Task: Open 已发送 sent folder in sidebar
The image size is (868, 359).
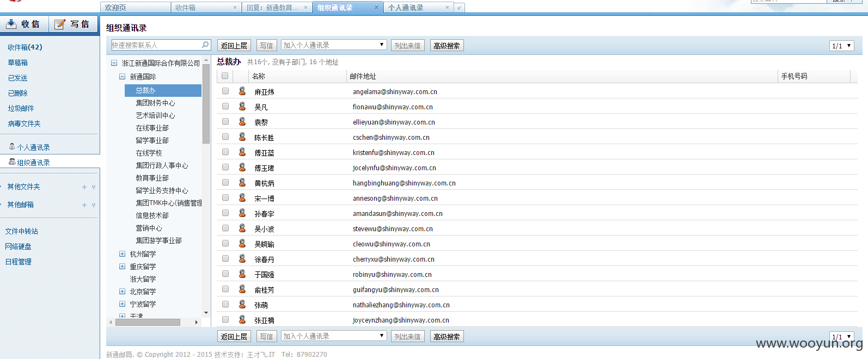Action: point(18,78)
